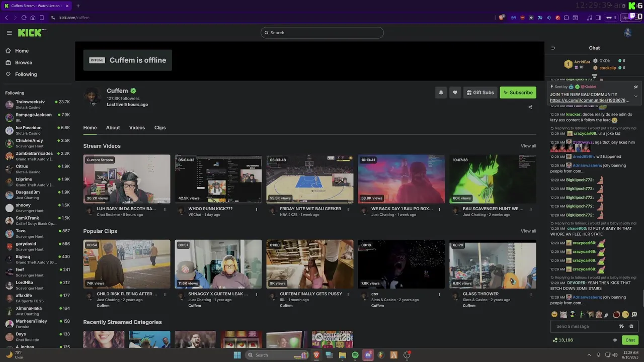The height and width of the screenshot is (362, 644).
Task: Switch to the About tab
Action: coord(113,128)
